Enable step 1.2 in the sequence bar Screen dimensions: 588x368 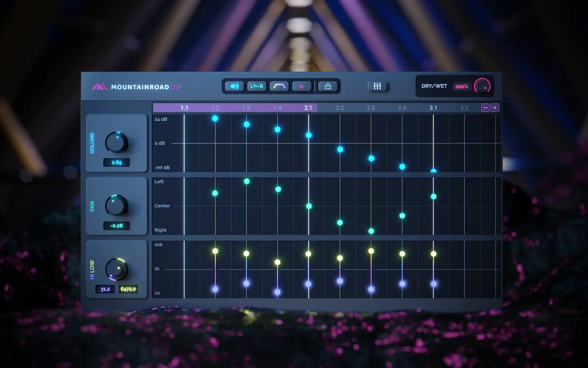215,108
